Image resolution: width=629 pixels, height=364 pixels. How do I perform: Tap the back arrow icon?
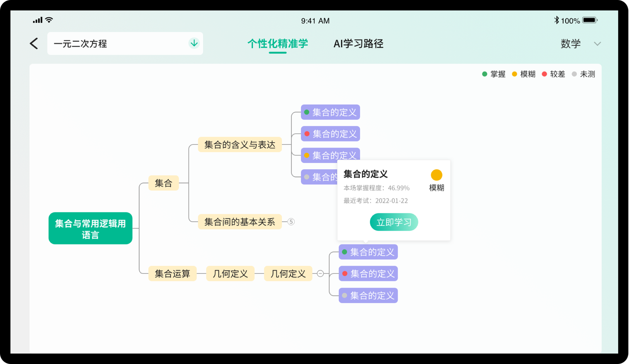34,43
